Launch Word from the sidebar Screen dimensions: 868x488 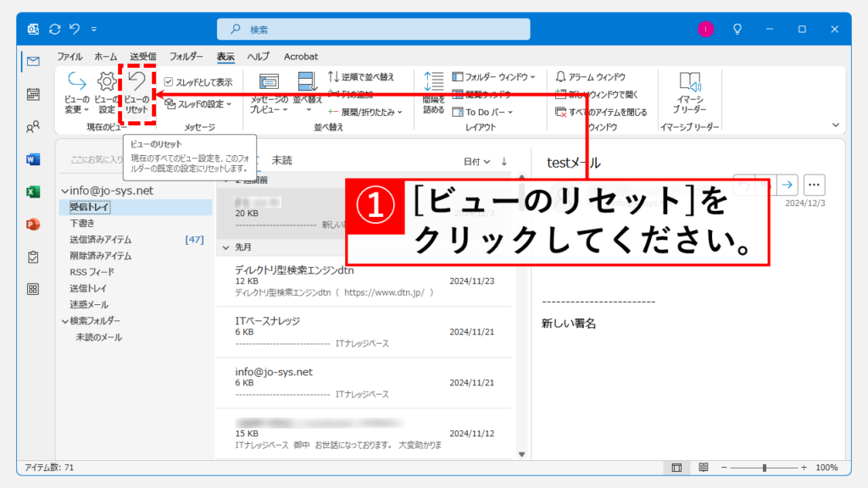point(33,159)
